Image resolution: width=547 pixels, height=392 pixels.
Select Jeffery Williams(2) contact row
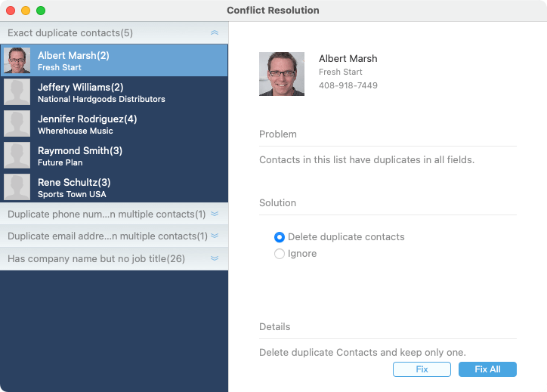click(114, 92)
